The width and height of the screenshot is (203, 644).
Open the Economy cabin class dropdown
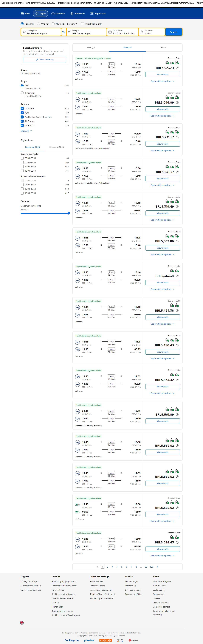coord(73,24)
